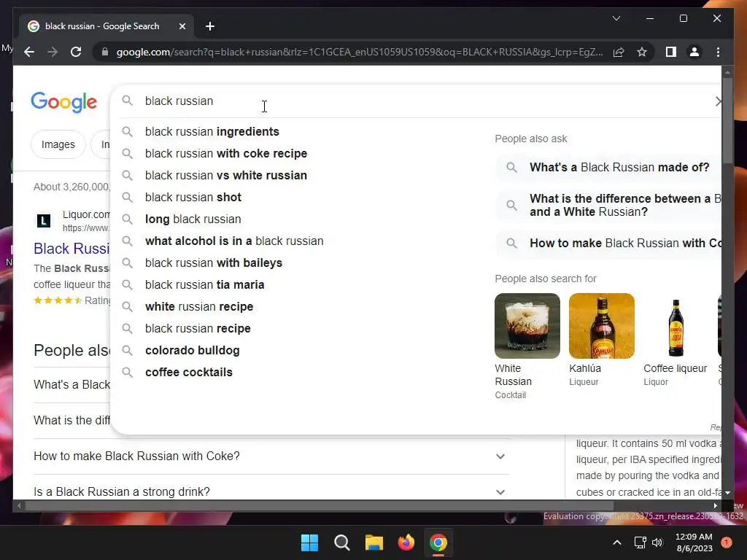Launch Firefox from the taskbar
Screen dimensions: 747x560
coord(406,542)
